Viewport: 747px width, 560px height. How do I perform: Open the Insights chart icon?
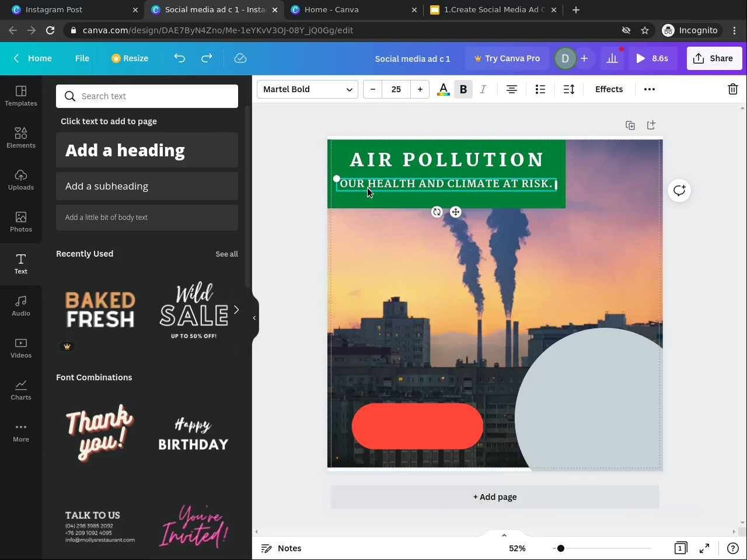click(x=612, y=58)
